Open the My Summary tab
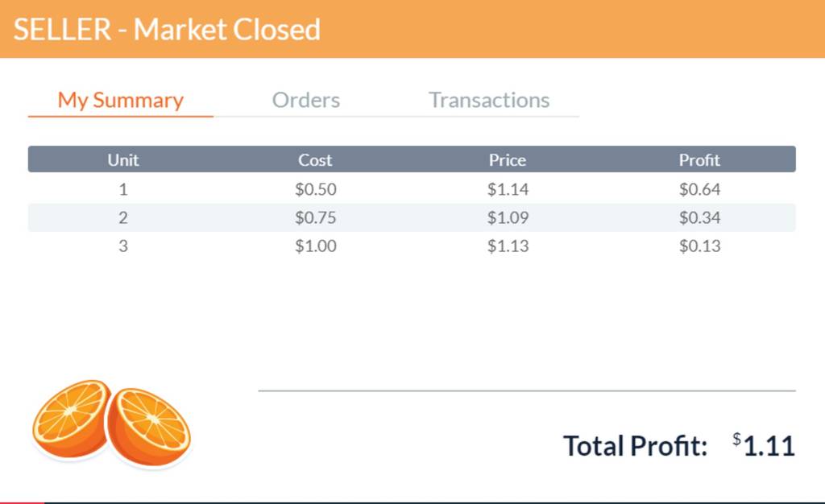 [121, 101]
